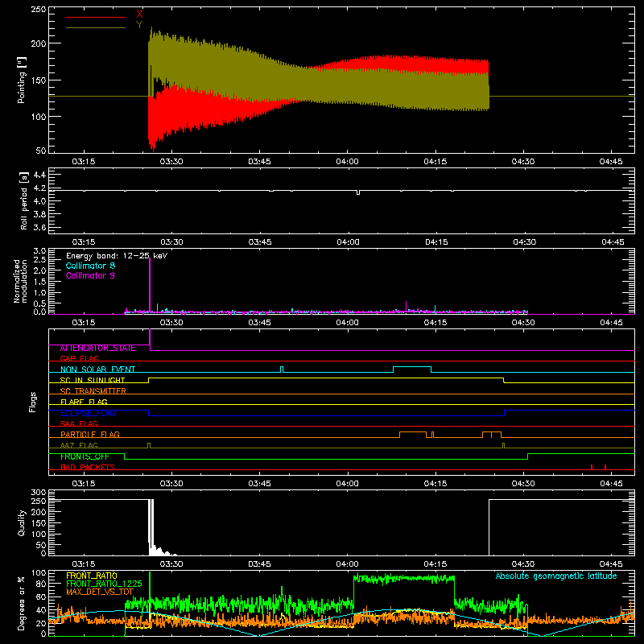Click the 'Pointing' vertical axis title
The height and width of the screenshot is (644, 644).
click(22, 80)
